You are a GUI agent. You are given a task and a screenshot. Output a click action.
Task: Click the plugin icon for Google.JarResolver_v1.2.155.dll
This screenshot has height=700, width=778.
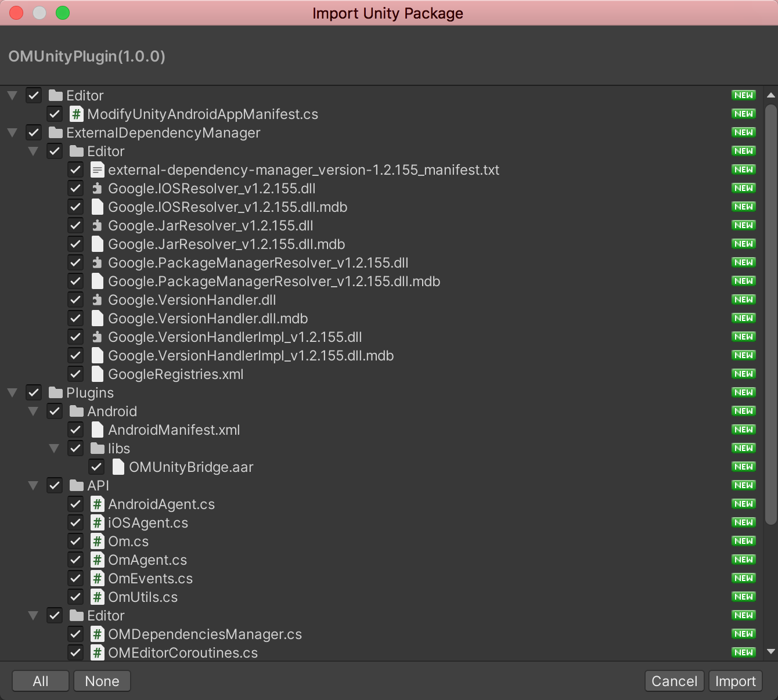coord(98,226)
